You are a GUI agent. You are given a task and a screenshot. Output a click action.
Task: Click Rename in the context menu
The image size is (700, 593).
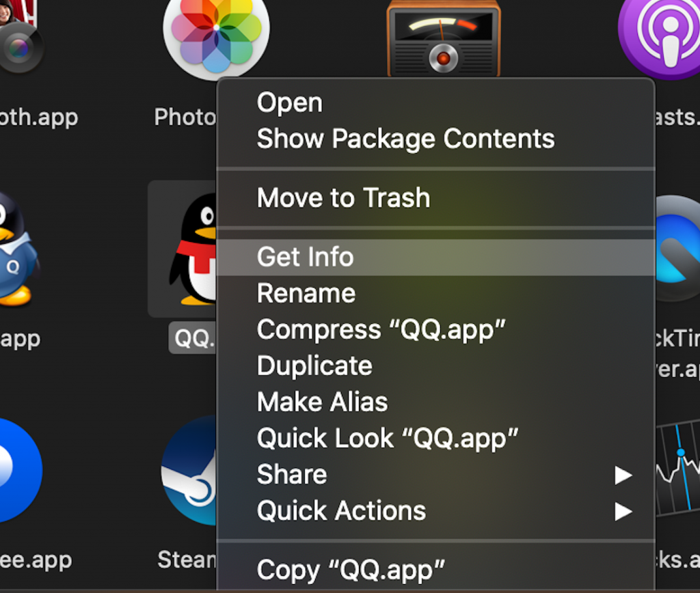coord(306,293)
